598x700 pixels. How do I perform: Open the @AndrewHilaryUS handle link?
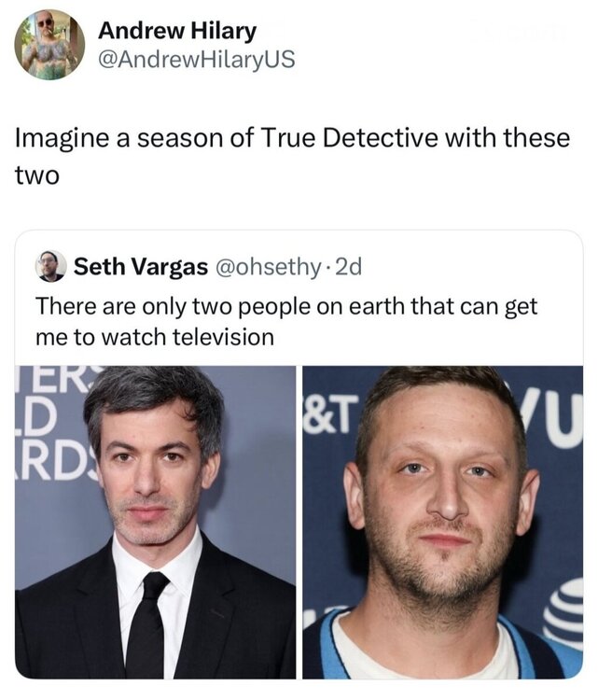[x=196, y=60]
